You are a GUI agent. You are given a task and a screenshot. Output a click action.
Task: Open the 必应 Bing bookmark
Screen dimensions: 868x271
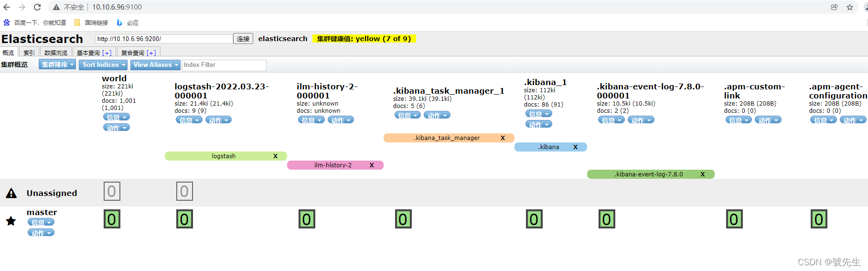[x=128, y=22]
